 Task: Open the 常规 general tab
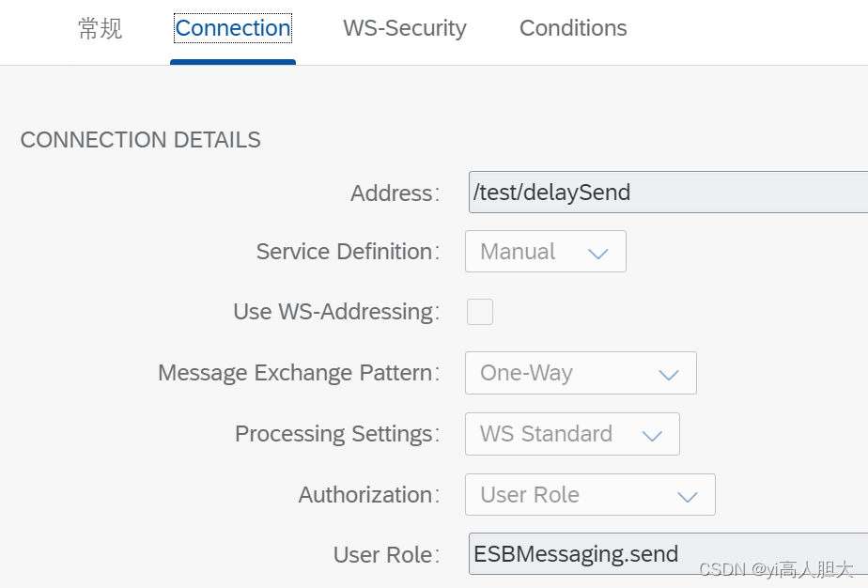(100, 28)
